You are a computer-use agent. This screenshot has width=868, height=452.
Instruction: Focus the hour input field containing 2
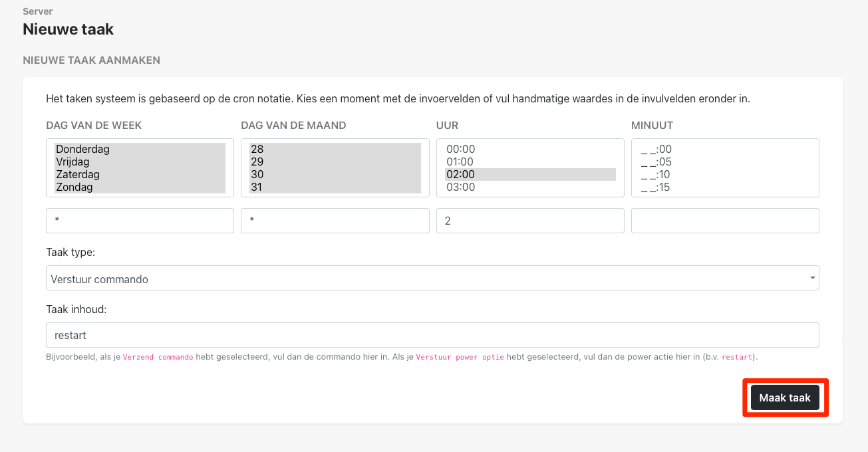tap(529, 221)
